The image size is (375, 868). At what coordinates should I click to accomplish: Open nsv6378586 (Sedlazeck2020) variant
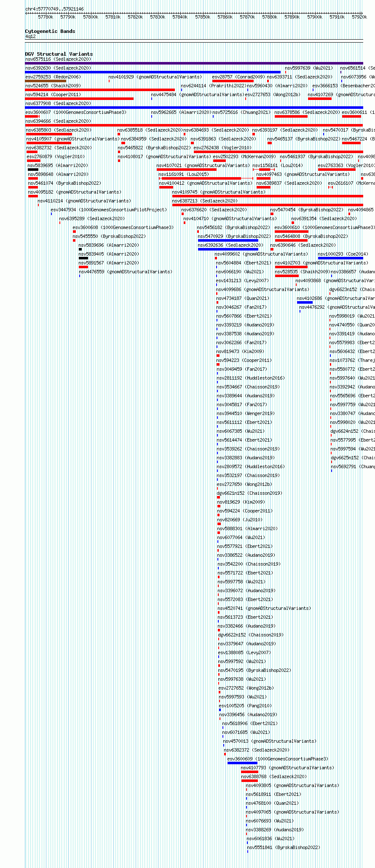coord(307,113)
